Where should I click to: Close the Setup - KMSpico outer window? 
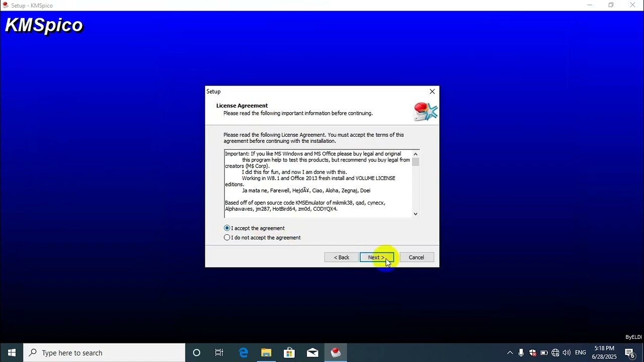(633, 5)
